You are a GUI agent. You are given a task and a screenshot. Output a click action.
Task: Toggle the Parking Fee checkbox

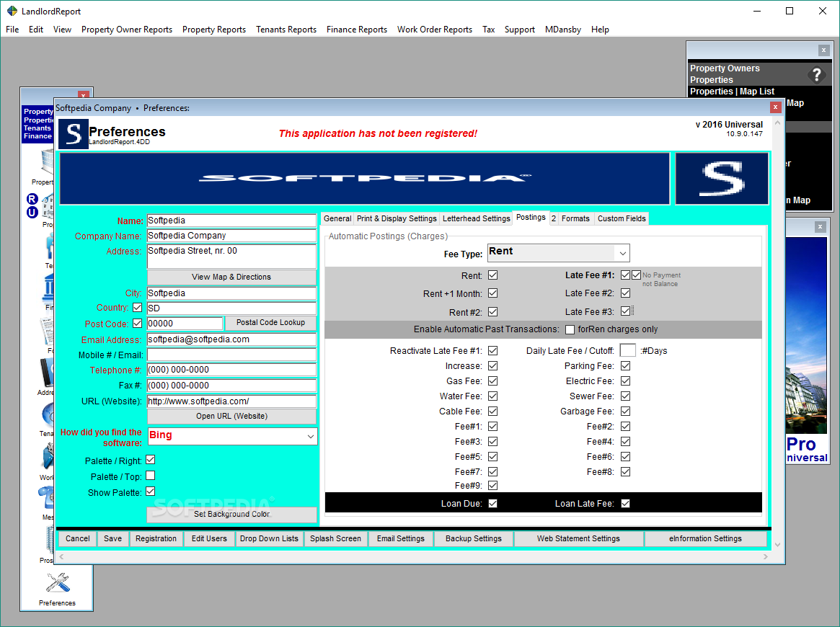(625, 365)
